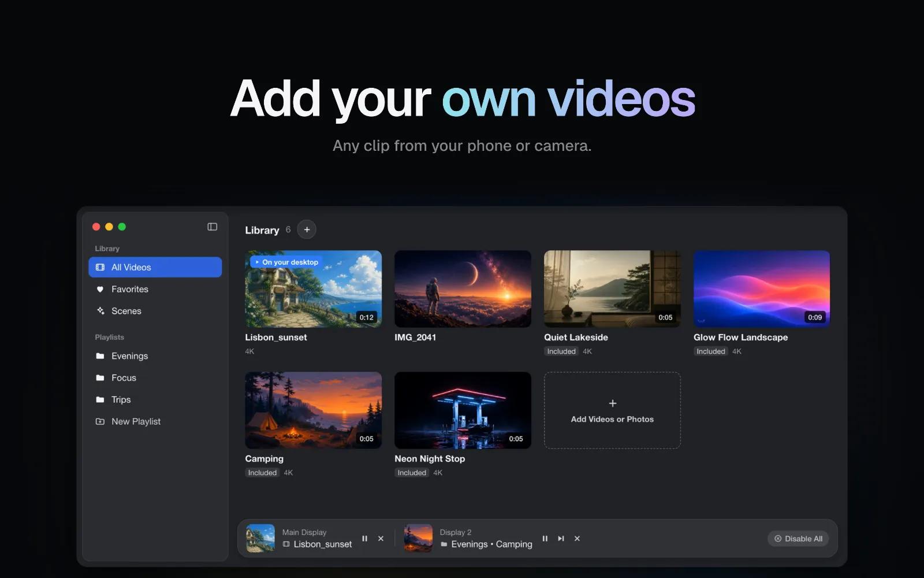Remove Lisbon_sunset from Main Display
The height and width of the screenshot is (578, 924).
click(381, 538)
